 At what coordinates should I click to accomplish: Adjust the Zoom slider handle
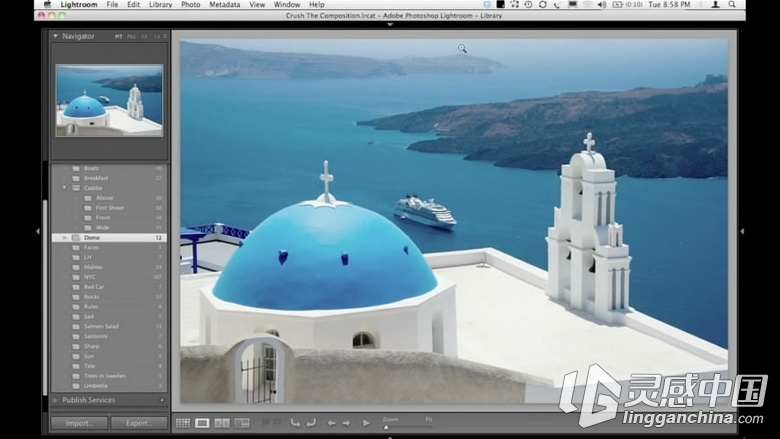pyautogui.click(x=386, y=427)
